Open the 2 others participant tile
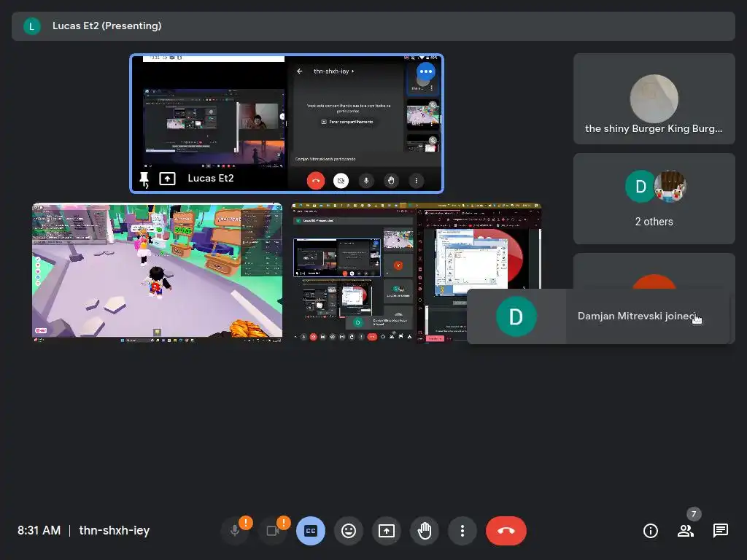Screen dimensions: 747x560 click(654, 198)
